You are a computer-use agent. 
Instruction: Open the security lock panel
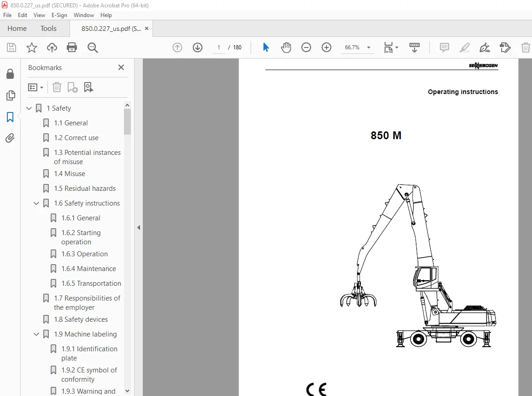tap(10, 74)
